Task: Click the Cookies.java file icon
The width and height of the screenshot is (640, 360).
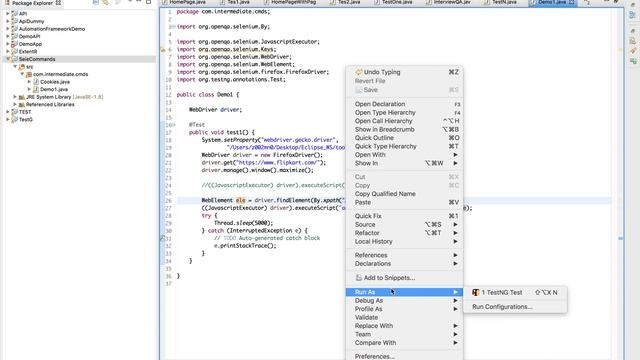Action: point(36,82)
